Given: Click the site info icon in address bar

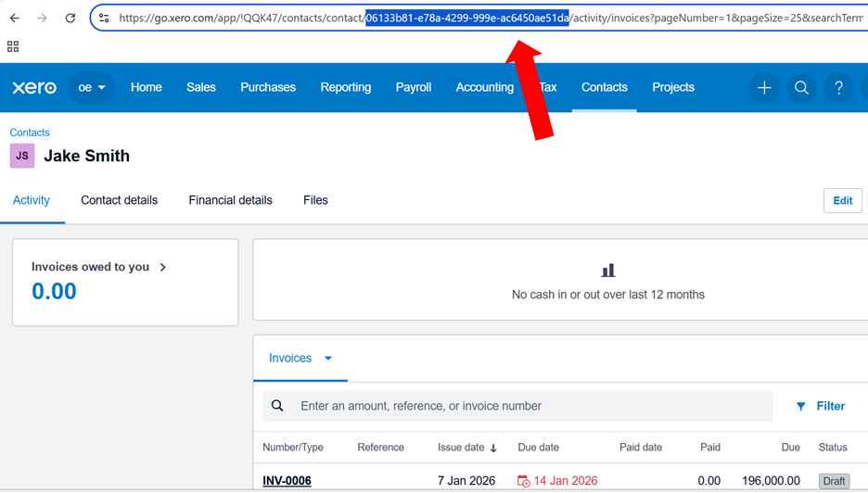Looking at the screenshot, I should tap(104, 18).
